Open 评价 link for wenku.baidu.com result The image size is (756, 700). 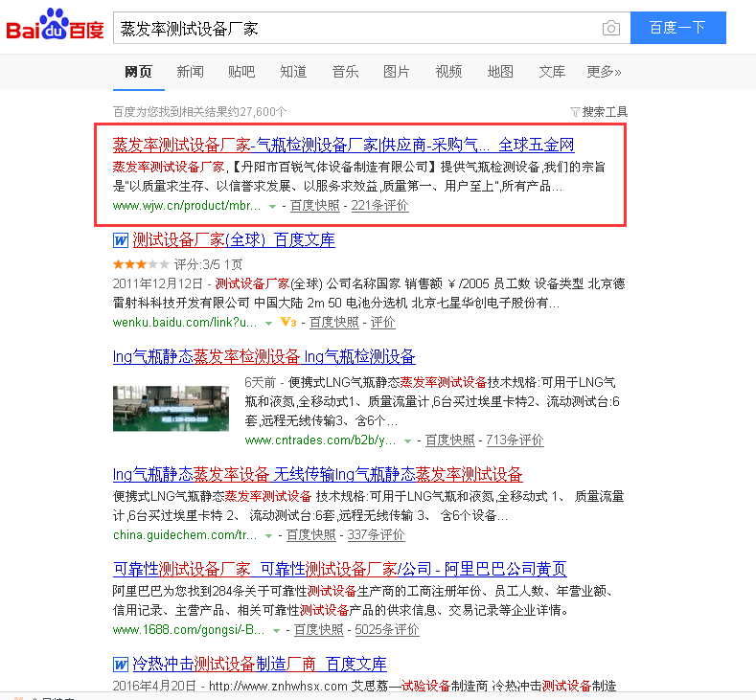pyautogui.click(x=383, y=323)
